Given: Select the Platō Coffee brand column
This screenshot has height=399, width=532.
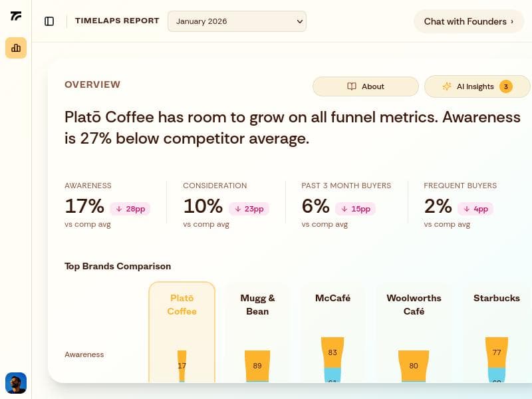Looking at the screenshot, I should (182, 305).
